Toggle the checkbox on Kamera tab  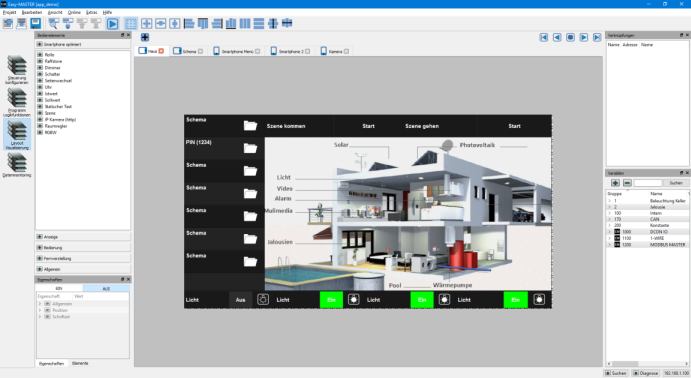point(346,52)
